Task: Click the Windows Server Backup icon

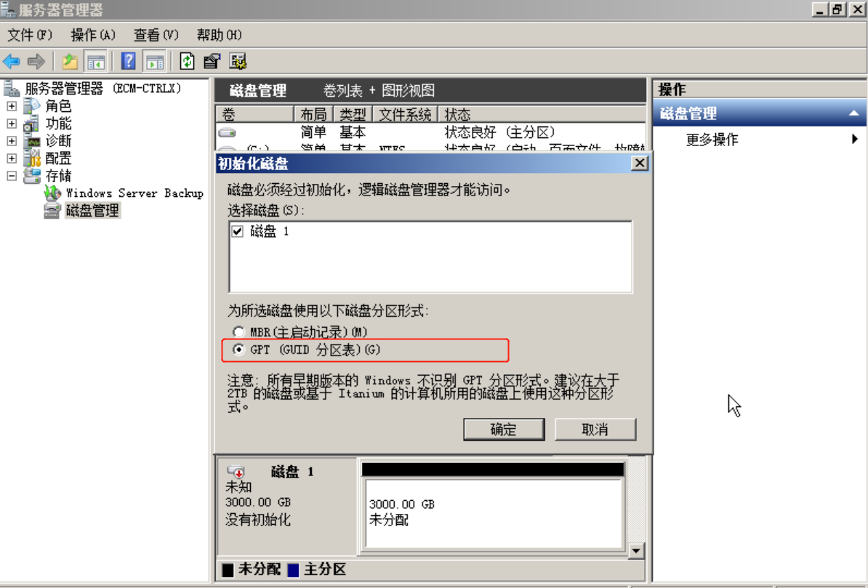Action: (x=52, y=193)
